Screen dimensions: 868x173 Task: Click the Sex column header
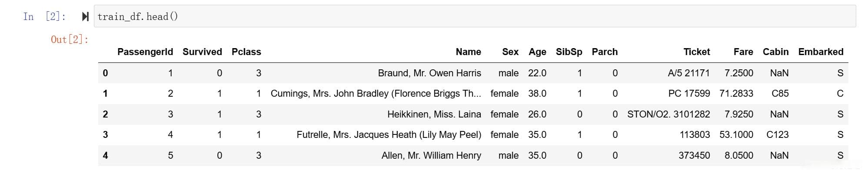pyautogui.click(x=510, y=52)
